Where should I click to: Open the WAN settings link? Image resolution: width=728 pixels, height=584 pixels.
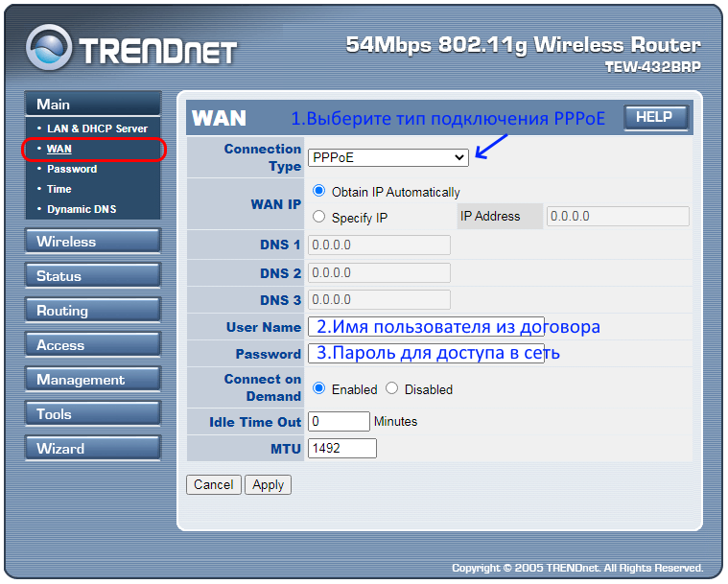point(59,149)
